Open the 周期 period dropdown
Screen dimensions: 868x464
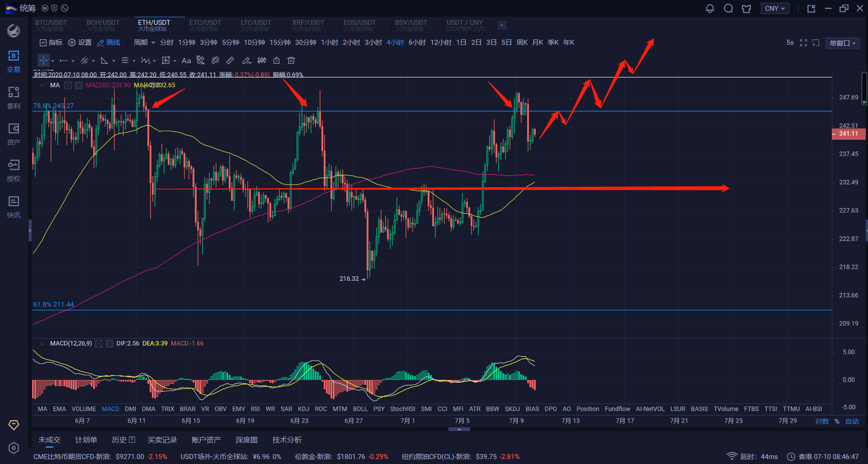(144, 43)
